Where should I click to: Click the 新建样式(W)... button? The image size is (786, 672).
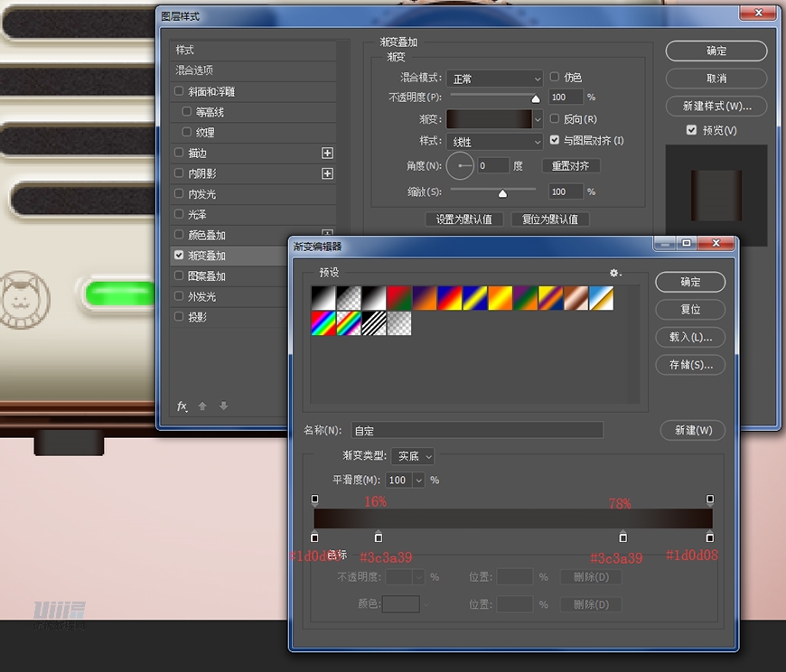(716, 106)
